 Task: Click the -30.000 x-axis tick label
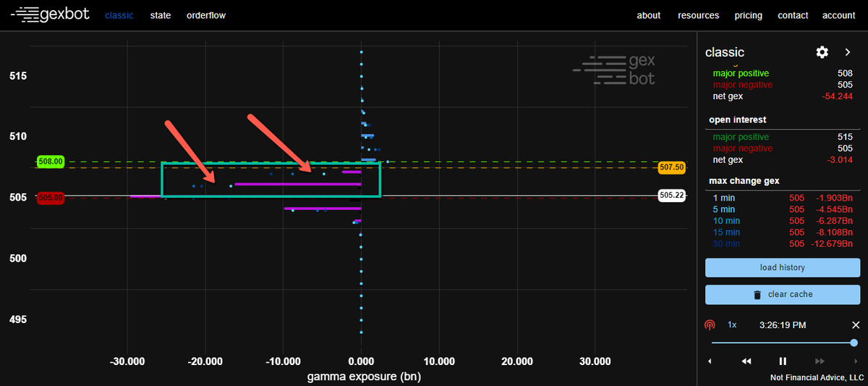(127, 361)
